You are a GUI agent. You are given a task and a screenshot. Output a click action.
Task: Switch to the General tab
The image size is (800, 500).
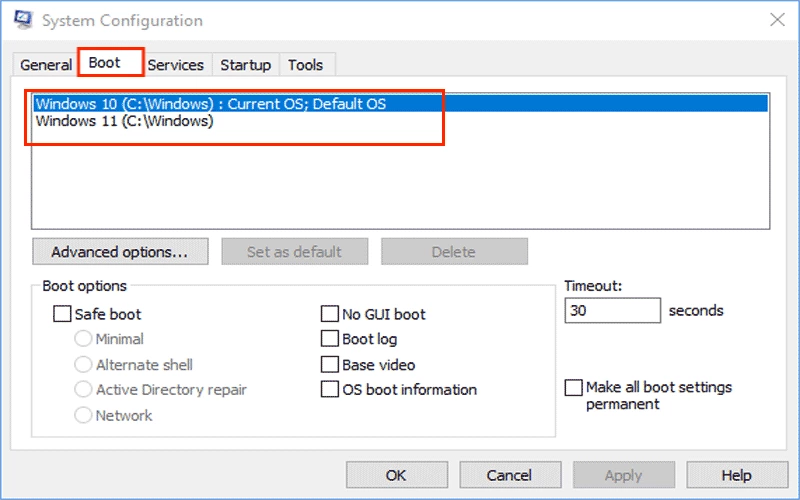[46, 65]
